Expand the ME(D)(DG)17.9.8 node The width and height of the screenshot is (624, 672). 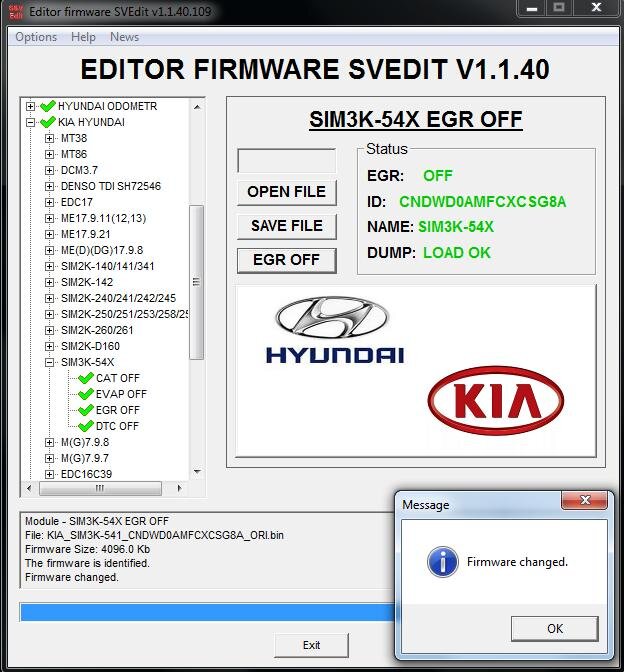(49, 250)
